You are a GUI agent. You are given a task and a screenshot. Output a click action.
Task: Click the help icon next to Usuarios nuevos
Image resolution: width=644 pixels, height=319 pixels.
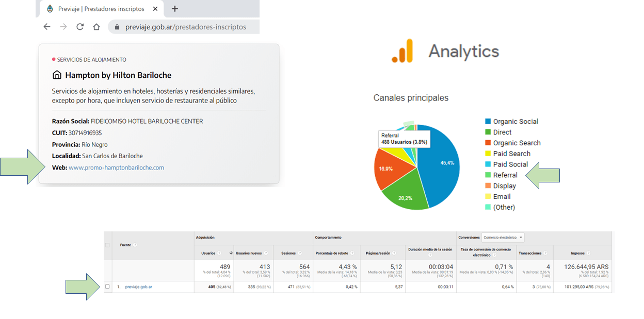tap(266, 253)
